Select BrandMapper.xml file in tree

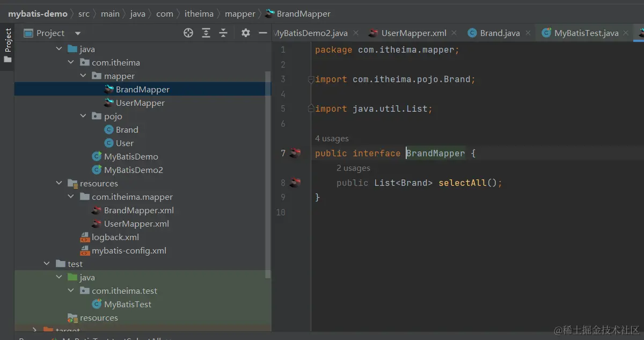138,210
